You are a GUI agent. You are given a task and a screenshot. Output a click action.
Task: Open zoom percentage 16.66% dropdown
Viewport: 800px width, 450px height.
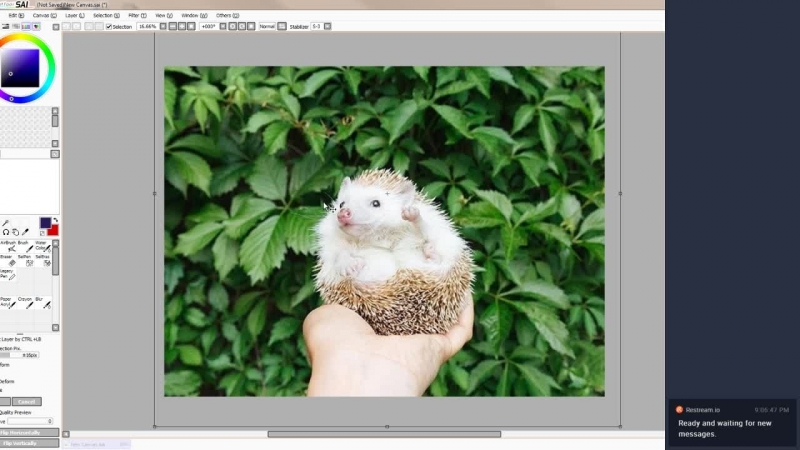(163, 26)
